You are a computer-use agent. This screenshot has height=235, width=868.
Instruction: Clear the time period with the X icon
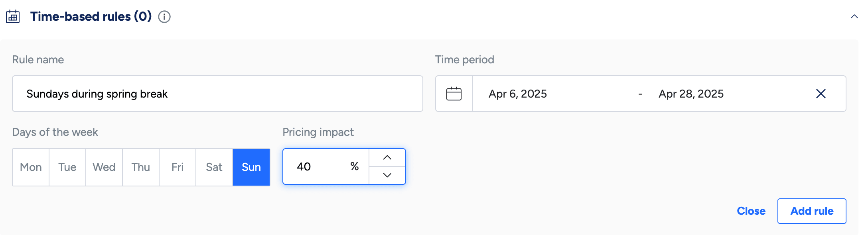tap(821, 94)
